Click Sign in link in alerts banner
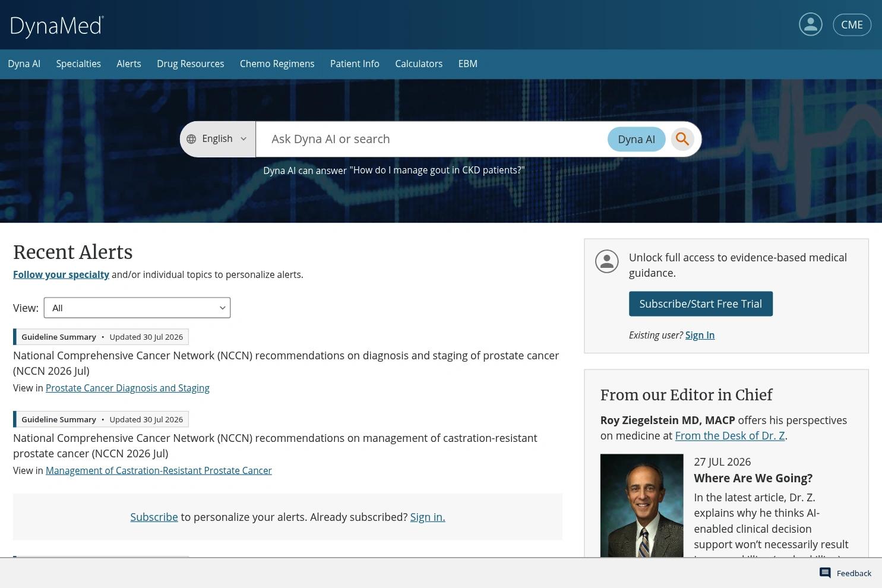This screenshot has height=588, width=882. pos(428,517)
